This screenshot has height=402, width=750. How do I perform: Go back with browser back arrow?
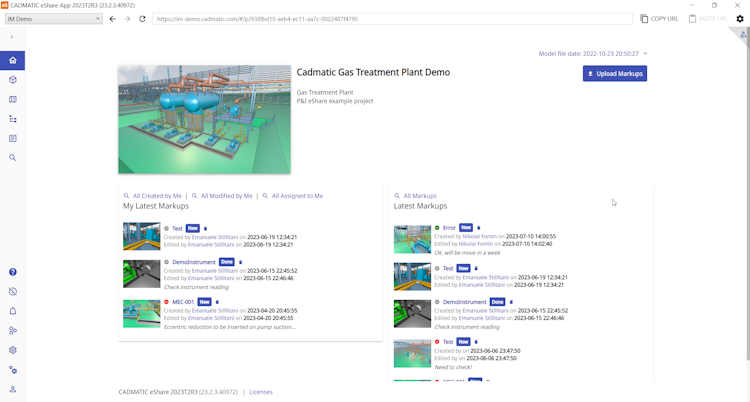click(x=112, y=19)
